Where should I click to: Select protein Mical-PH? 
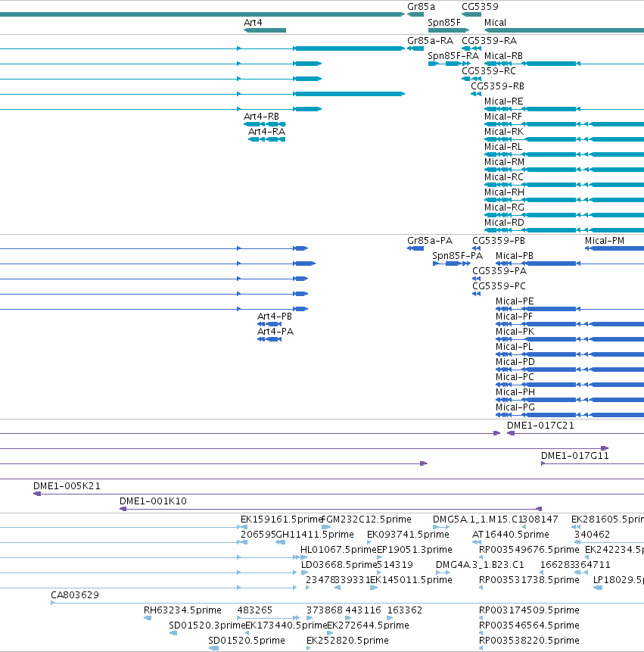[515, 392]
